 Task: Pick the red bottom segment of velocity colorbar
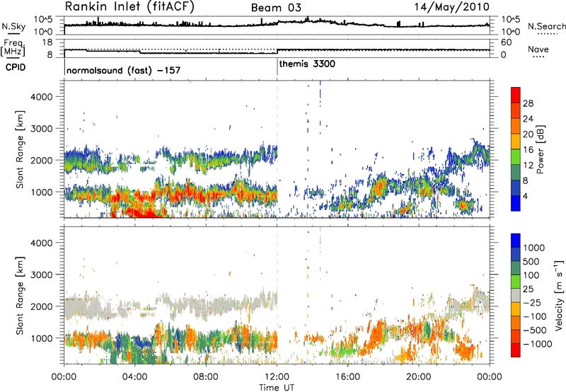tap(516, 350)
